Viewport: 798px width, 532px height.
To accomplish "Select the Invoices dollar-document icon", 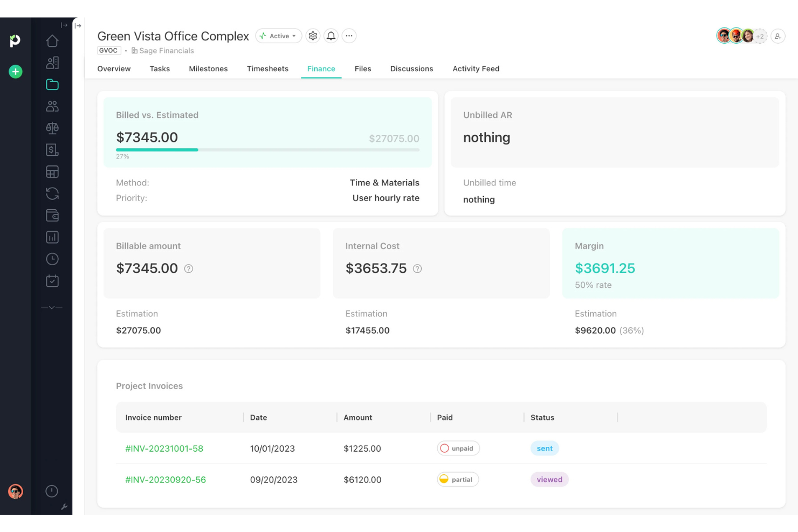I will (52, 150).
